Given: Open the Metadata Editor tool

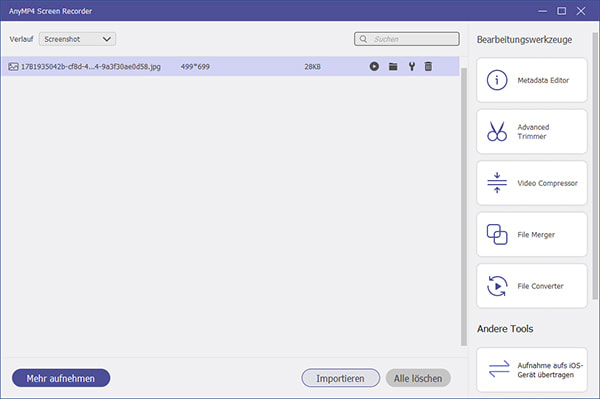Looking at the screenshot, I should click(532, 80).
